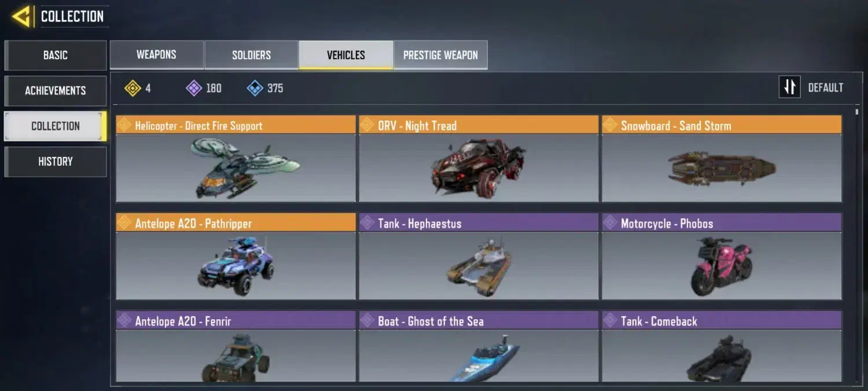Open the Basic profile section
The height and width of the screenshot is (391, 868).
pyautogui.click(x=56, y=55)
